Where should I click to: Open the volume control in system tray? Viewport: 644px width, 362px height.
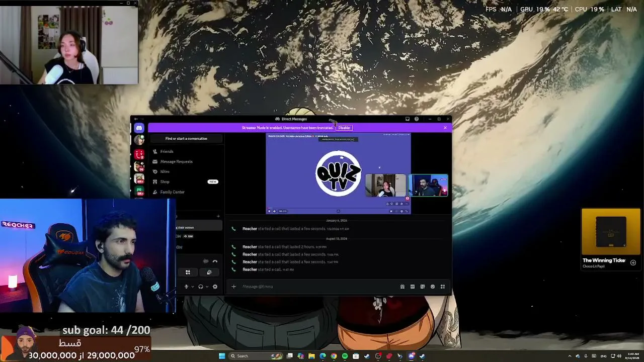(620, 356)
